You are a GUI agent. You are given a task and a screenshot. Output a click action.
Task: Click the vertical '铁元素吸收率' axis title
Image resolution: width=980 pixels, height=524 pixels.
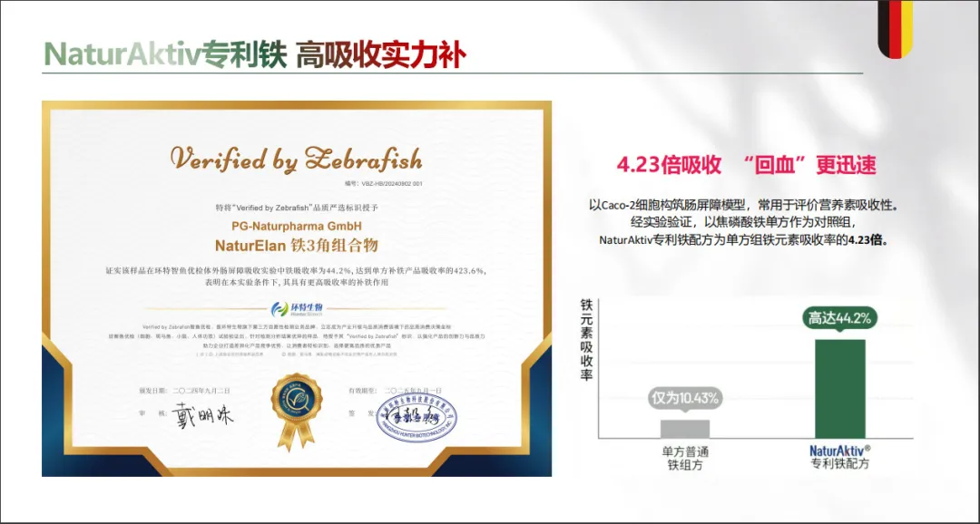[x=586, y=340]
